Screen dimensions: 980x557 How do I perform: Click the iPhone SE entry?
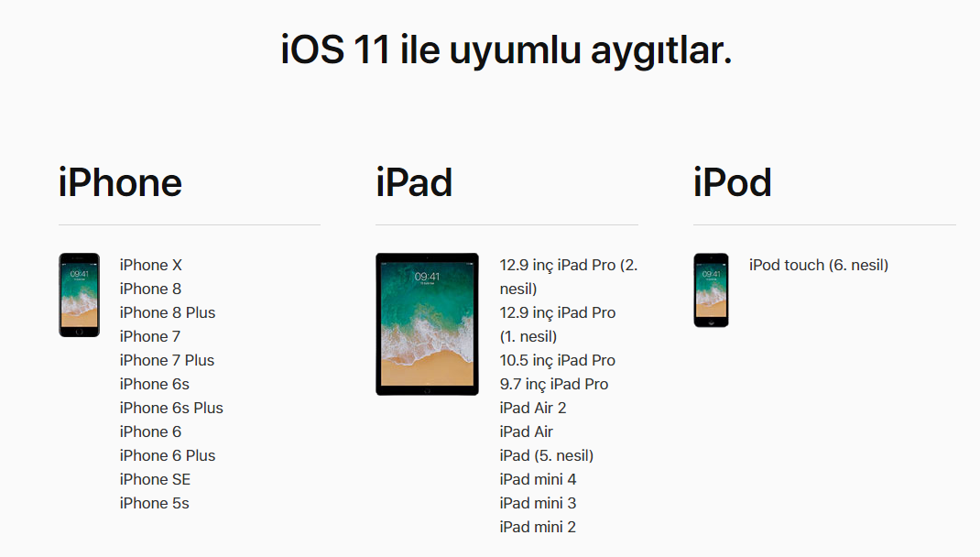pos(155,479)
